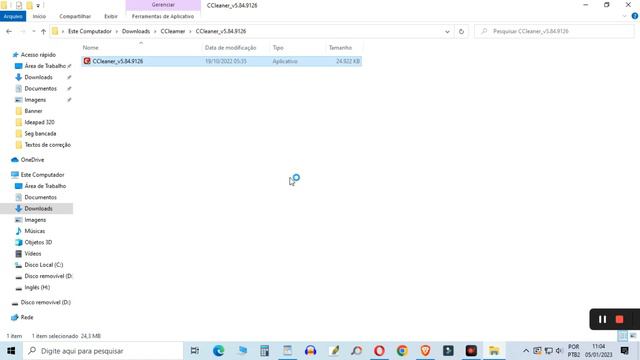Click Downloads in the address path

(x=136, y=31)
